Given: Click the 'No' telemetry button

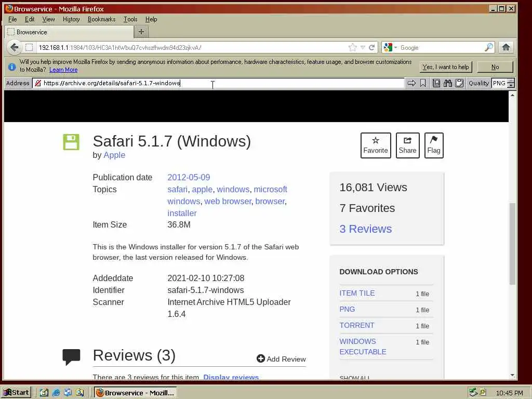Looking at the screenshot, I should (x=495, y=67).
